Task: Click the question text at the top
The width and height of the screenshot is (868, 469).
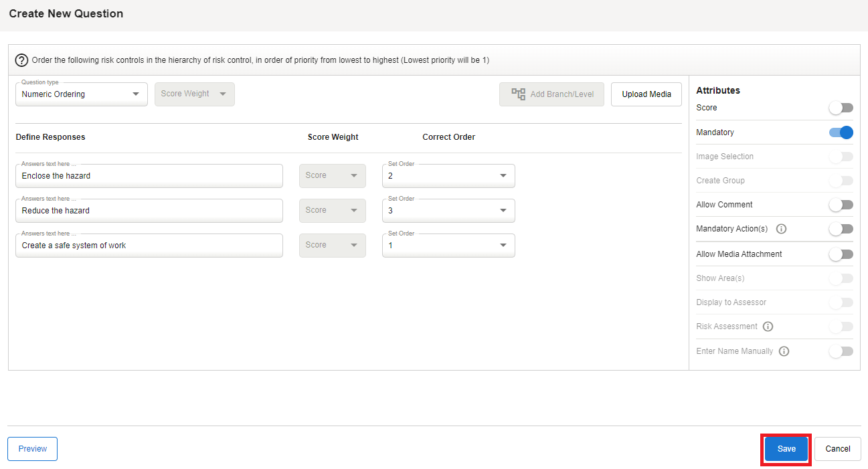Action: 260,60
